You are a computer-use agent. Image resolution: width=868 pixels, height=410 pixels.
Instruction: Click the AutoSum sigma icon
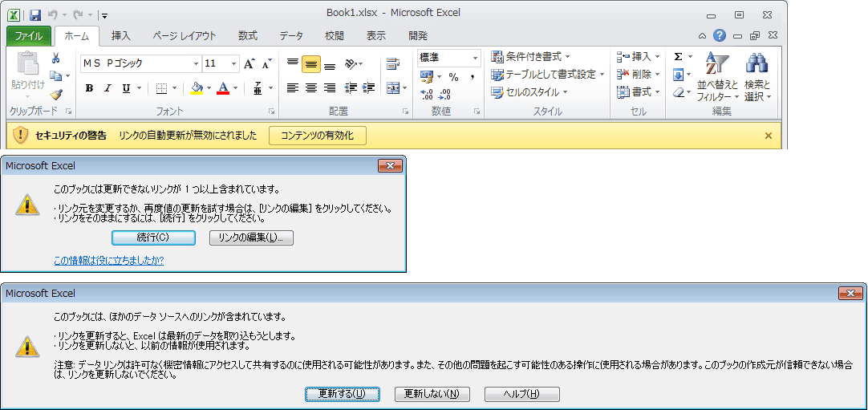[x=678, y=56]
